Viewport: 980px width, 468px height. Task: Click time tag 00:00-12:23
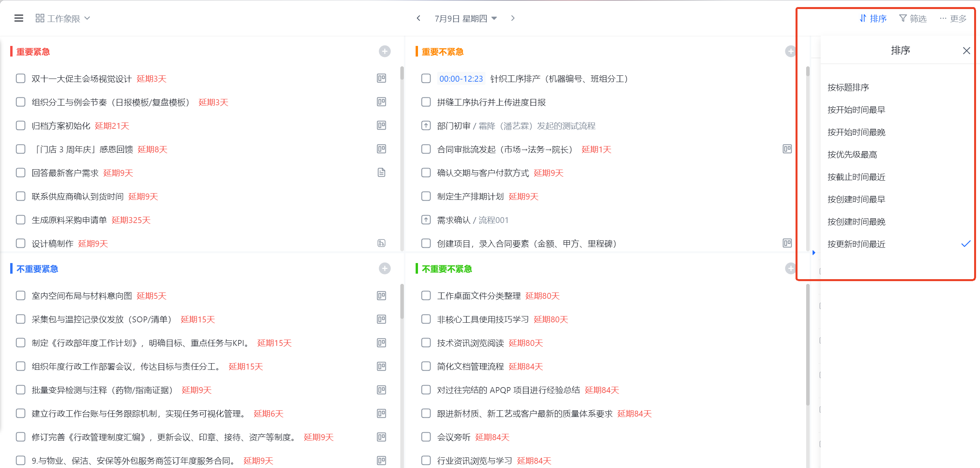pyautogui.click(x=461, y=79)
